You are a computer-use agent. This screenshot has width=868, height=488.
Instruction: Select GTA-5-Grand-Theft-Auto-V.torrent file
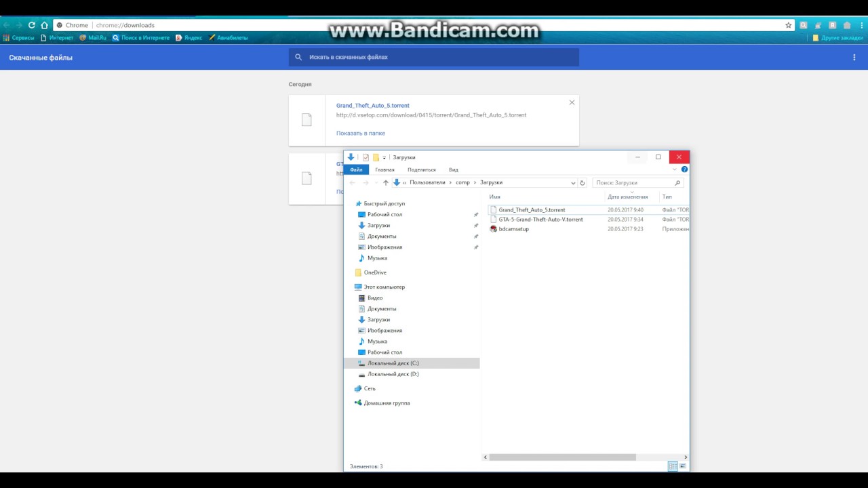[x=540, y=220]
